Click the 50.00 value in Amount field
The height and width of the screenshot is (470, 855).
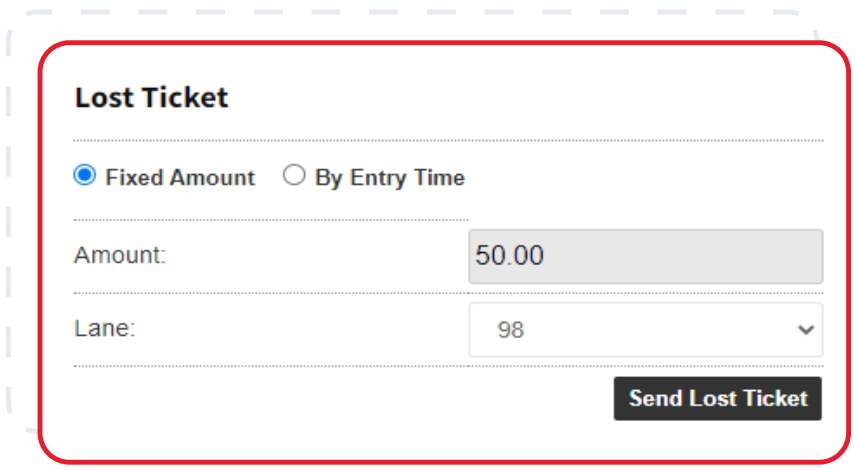[510, 256]
